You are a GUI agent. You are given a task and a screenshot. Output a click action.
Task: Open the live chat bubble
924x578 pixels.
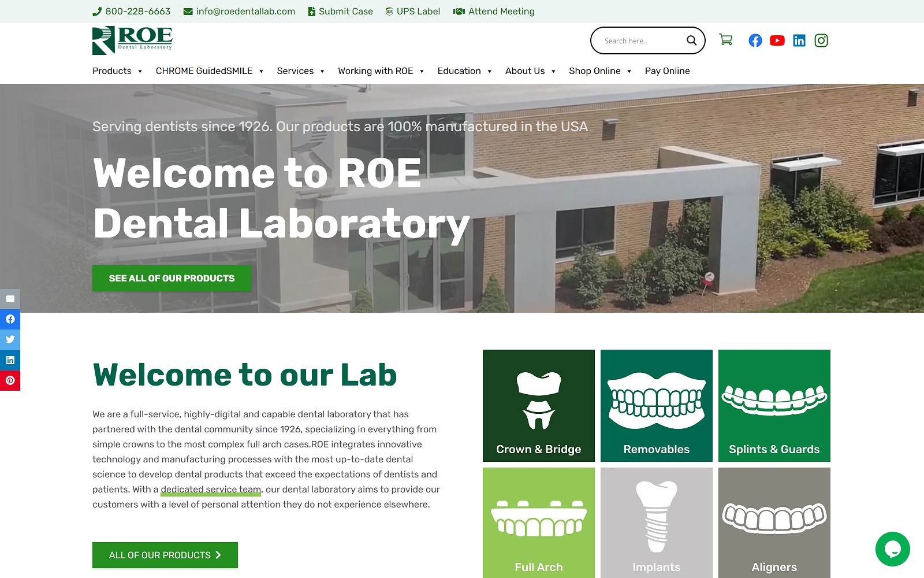click(893, 549)
